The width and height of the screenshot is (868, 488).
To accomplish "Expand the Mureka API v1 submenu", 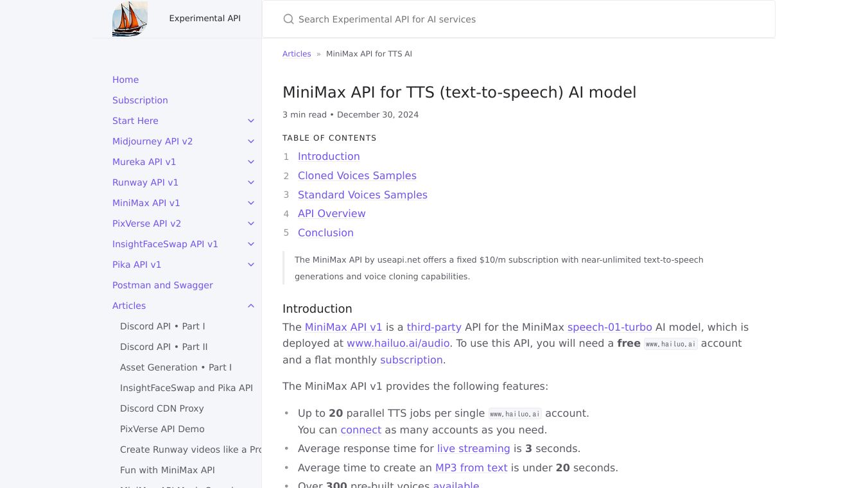I will pyautogui.click(x=251, y=162).
